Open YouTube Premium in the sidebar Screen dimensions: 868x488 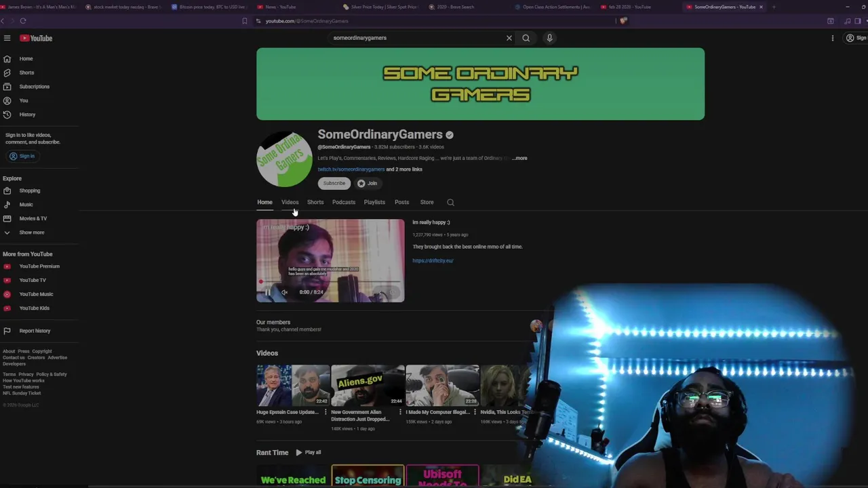[39, 266]
